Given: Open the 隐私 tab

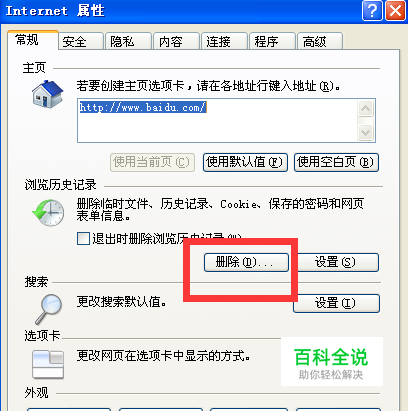Looking at the screenshot, I should [x=128, y=42].
